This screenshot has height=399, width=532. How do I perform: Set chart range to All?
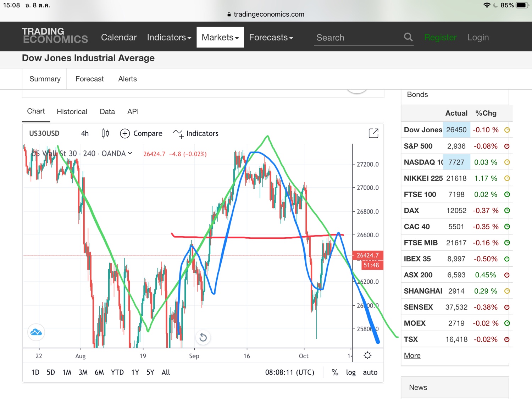point(166,372)
